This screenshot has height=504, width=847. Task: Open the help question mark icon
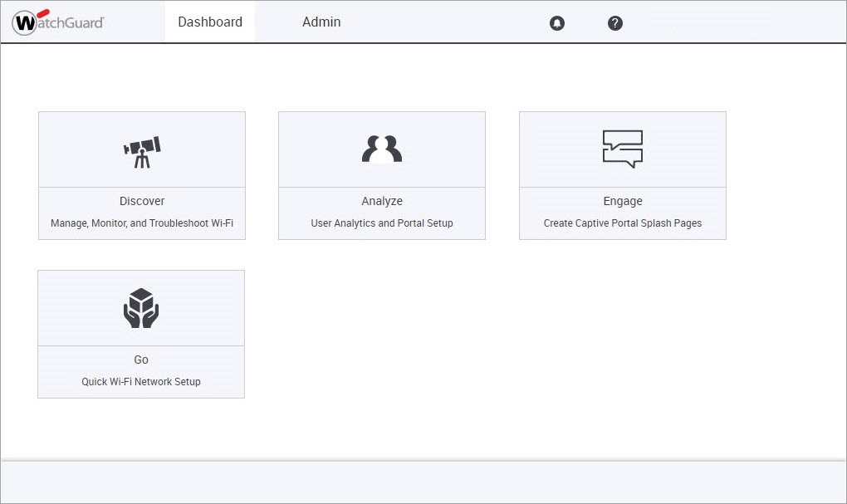[x=614, y=22]
